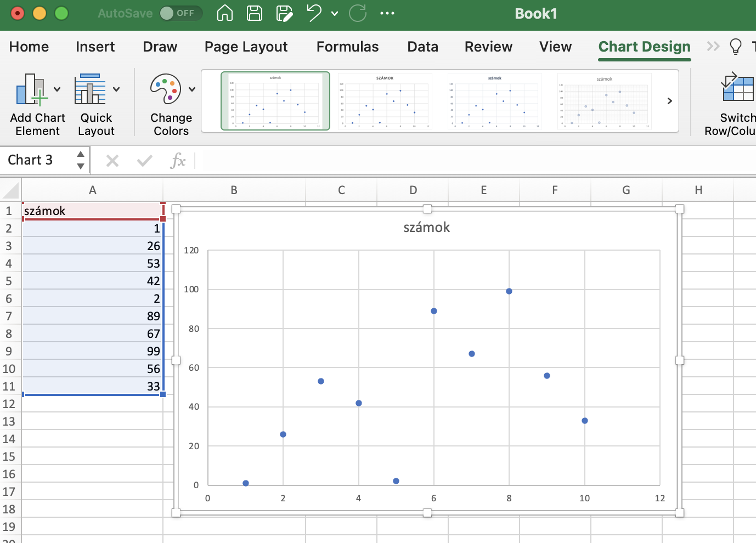
Task: Click the cell with value 33
Action: coord(92,387)
